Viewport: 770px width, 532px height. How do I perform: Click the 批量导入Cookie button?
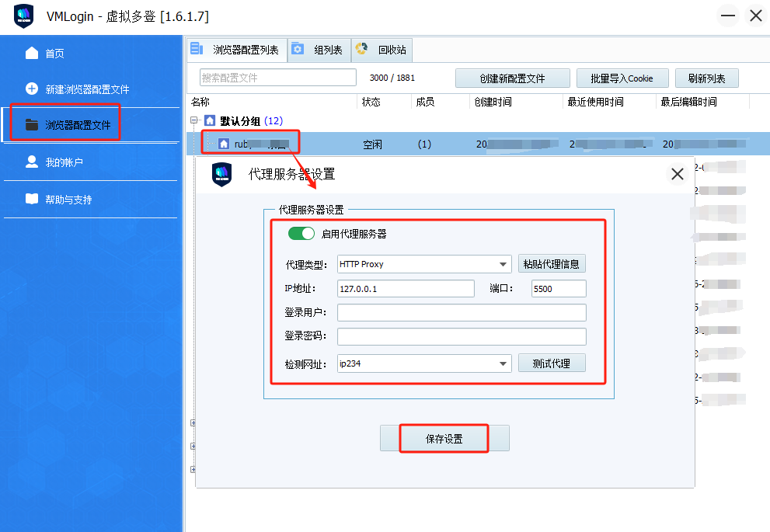[622, 78]
